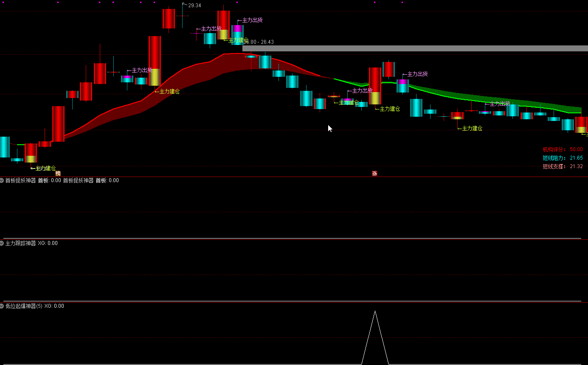Click the 主力跟踪神器 XG: 0.00 value
The width and height of the screenshot is (588, 365).
point(48,243)
